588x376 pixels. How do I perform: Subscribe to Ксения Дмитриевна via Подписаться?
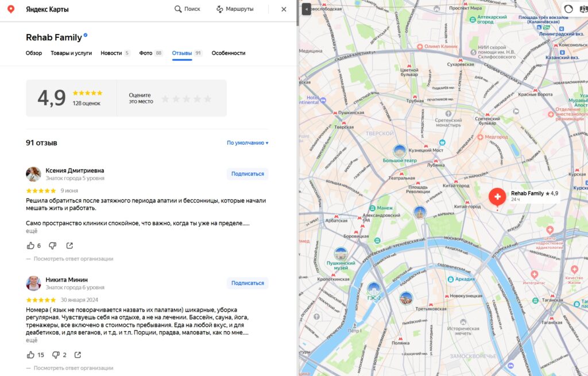point(247,174)
